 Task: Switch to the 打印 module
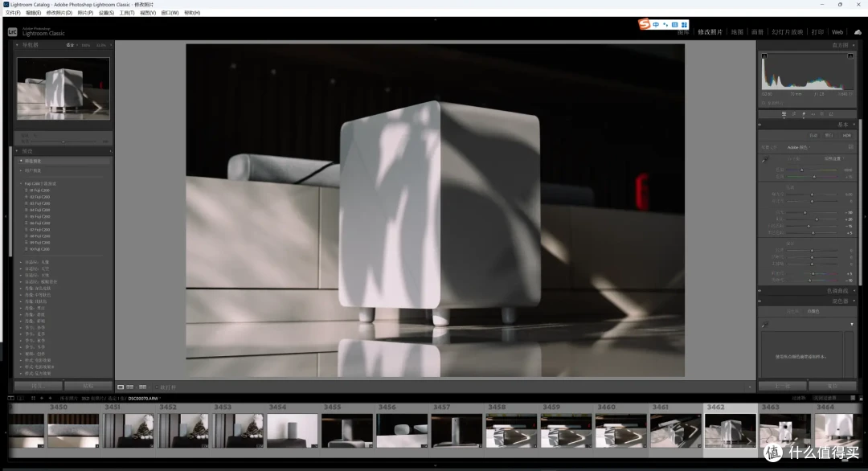point(817,32)
